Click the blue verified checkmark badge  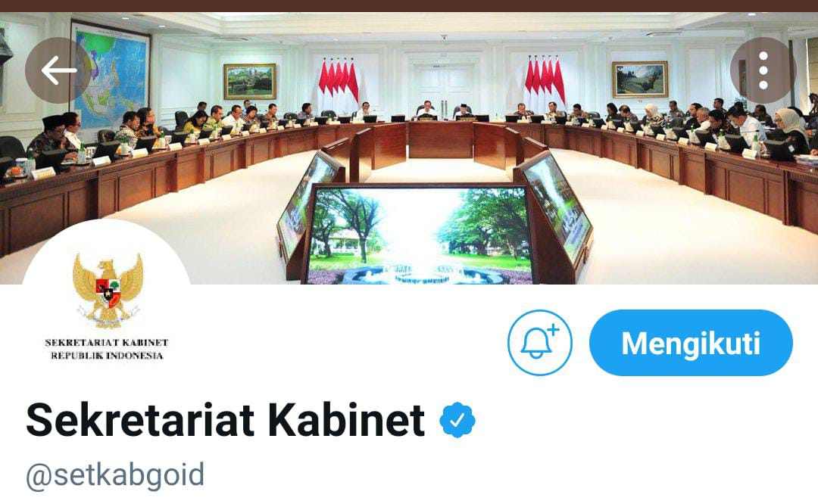pos(457,419)
